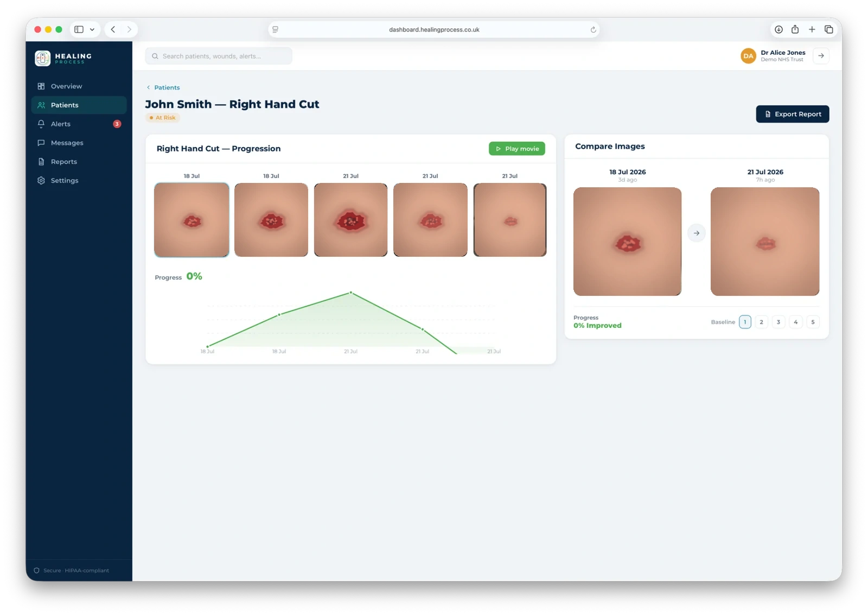Set baseline to image 3
The width and height of the screenshot is (868, 615).
[778, 322]
